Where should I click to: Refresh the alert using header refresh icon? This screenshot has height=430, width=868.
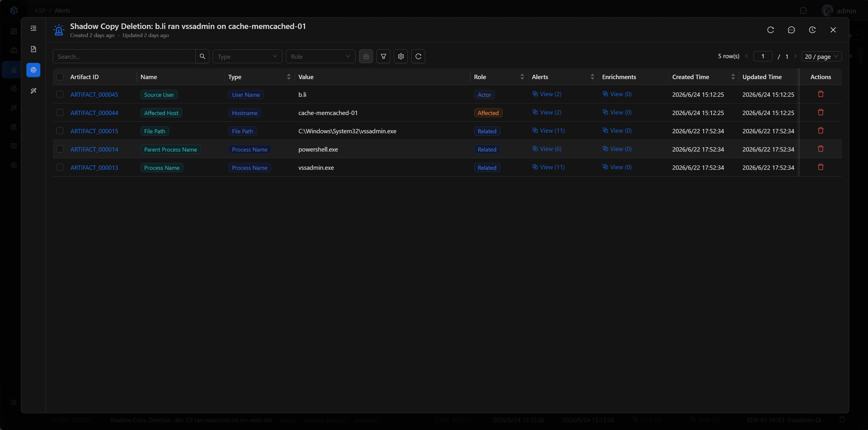(x=770, y=30)
